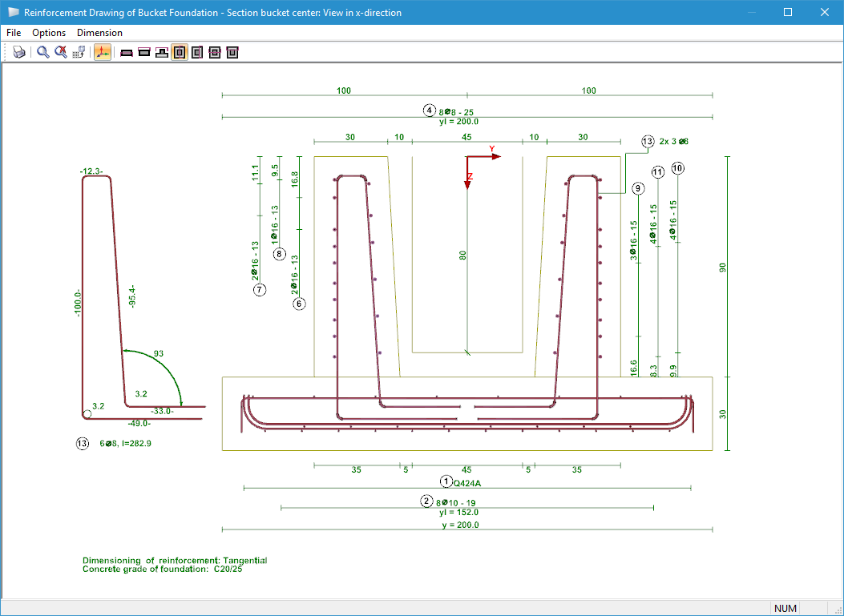
Task: Click the grid export view icon
Action: pyautogui.click(x=79, y=52)
